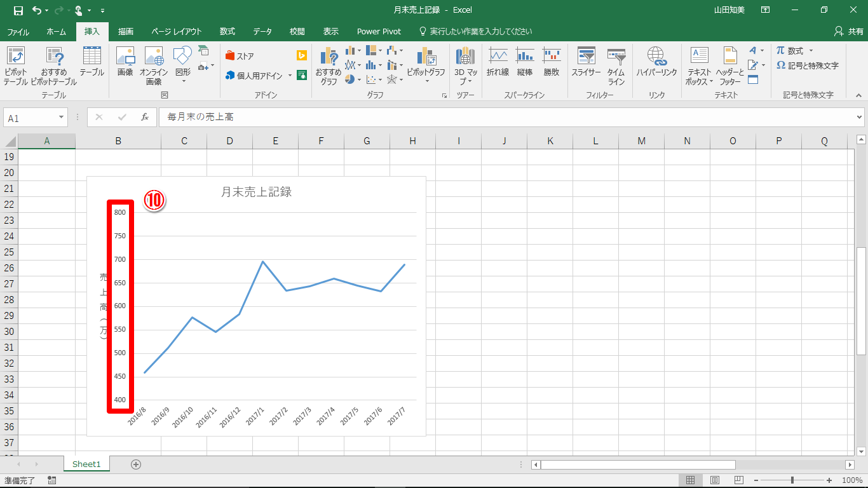Click the insert function fx button
868x488 pixels.
coord(145,117)
